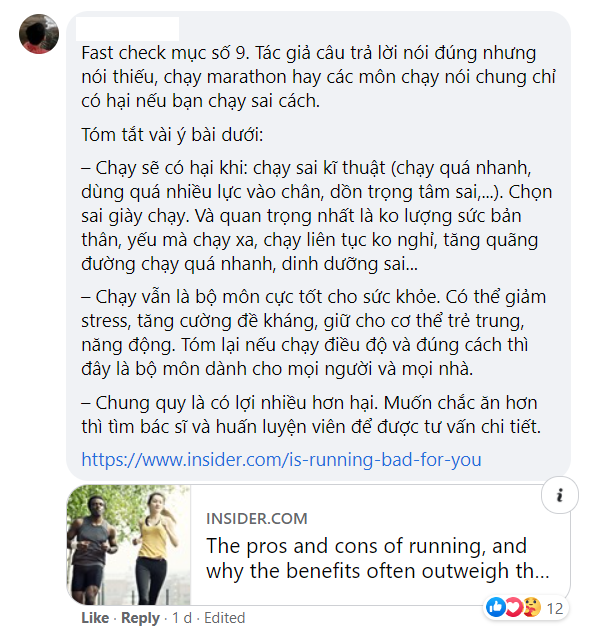This screenshot has height=633, width=613.
Task: Show the comment's Edited history
Action: (225, 618)
